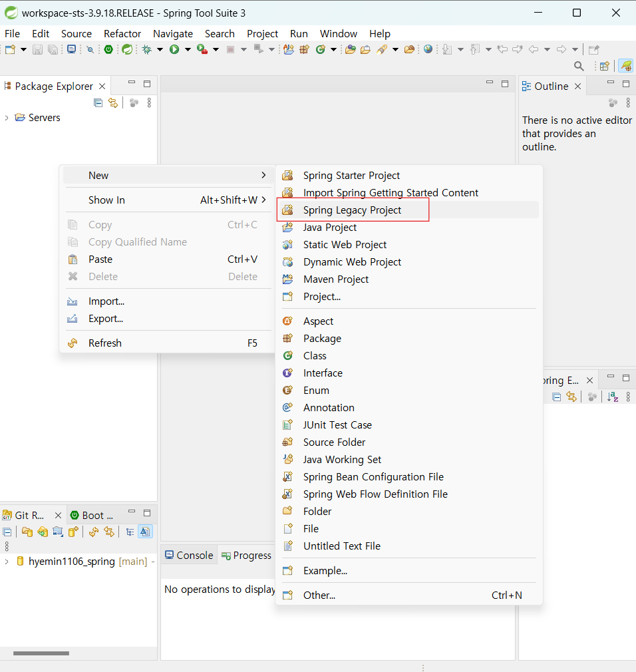This screenshot has width=636, height=672.
Task: Click the Open Perspective icon
Action: tap(604, 66)
